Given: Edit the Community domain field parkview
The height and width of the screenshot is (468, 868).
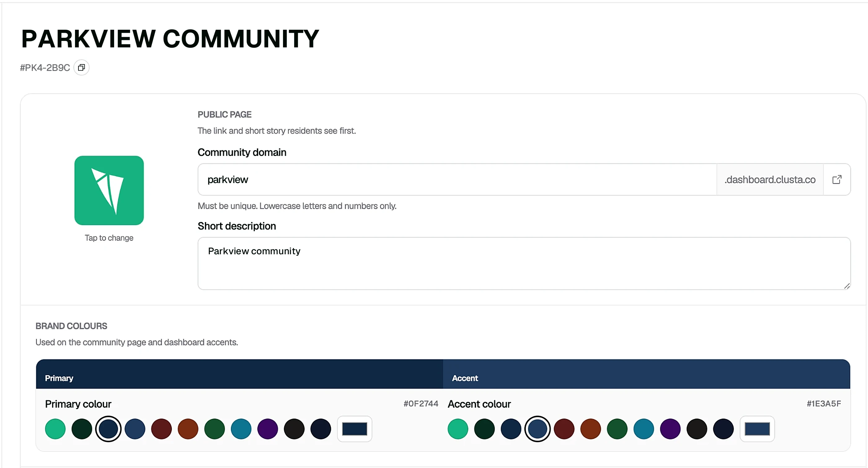Looking at the screenshot, I should tap(457, 179).
